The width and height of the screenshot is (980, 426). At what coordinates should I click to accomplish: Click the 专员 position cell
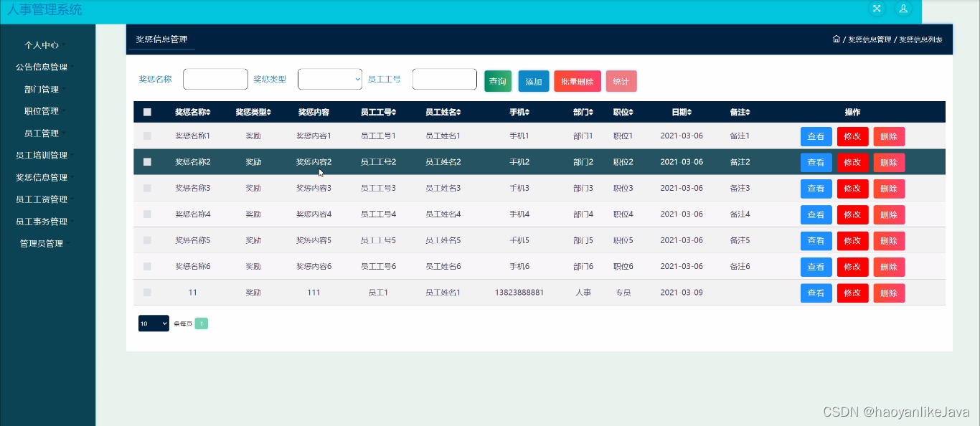(623, 293)
